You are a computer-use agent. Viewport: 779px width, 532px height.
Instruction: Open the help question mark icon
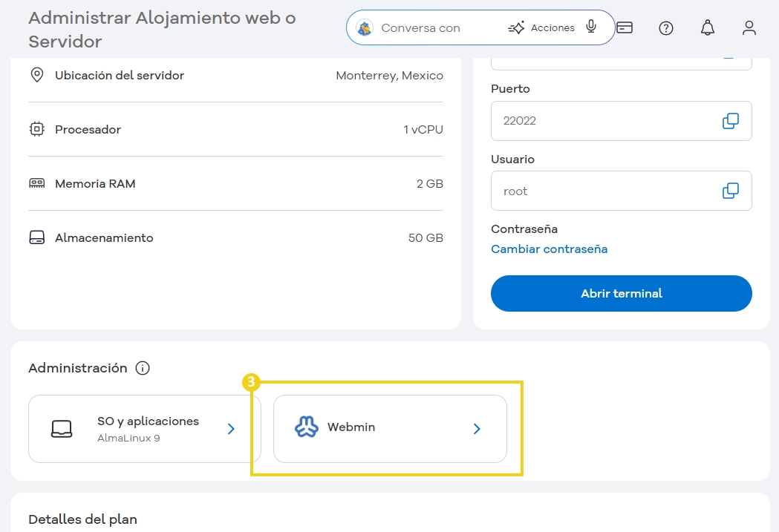tap(665, 27)
